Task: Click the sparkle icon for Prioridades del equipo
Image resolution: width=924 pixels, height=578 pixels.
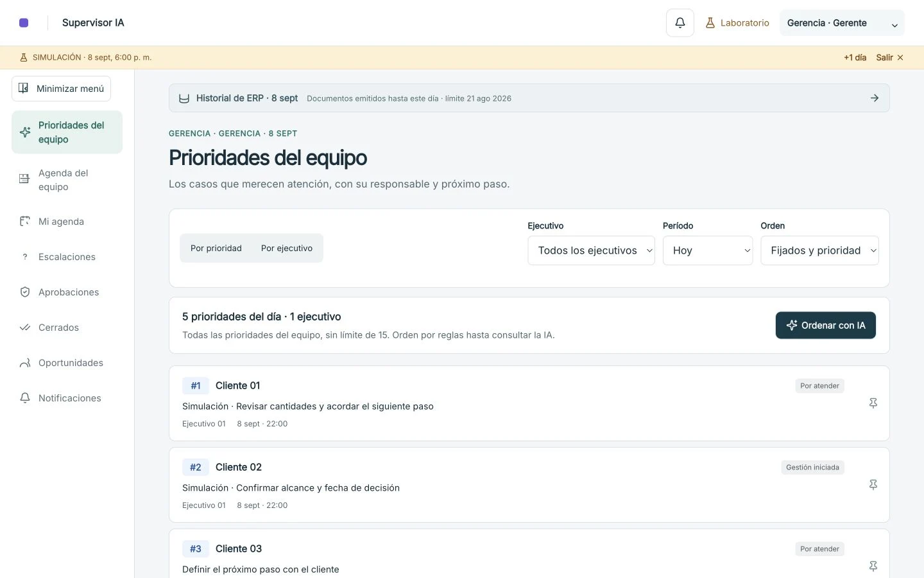Action: [x=25, y=132]
